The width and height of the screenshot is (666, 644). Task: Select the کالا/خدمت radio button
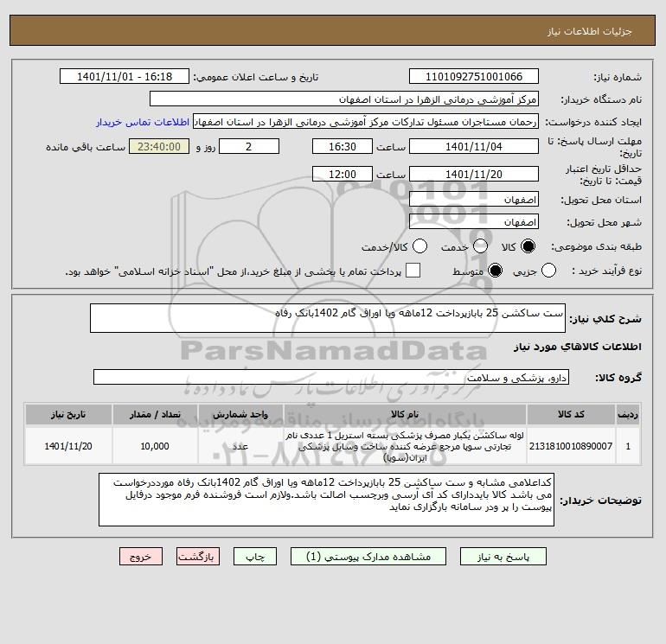(x=420, y=246)
